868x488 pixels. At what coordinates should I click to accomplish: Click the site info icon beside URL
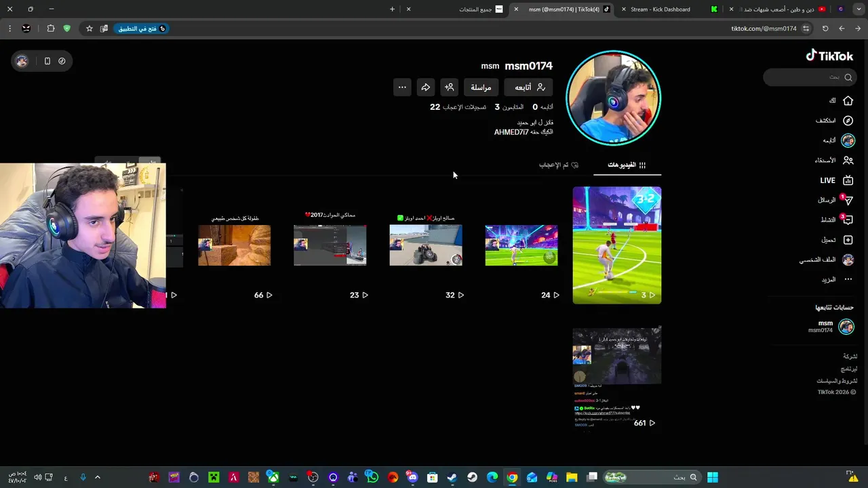[x=806, y=28]
